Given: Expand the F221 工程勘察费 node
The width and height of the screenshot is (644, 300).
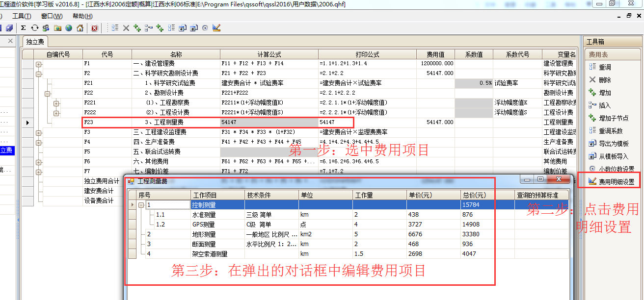Looking at the screenshot, I should 56,103.
